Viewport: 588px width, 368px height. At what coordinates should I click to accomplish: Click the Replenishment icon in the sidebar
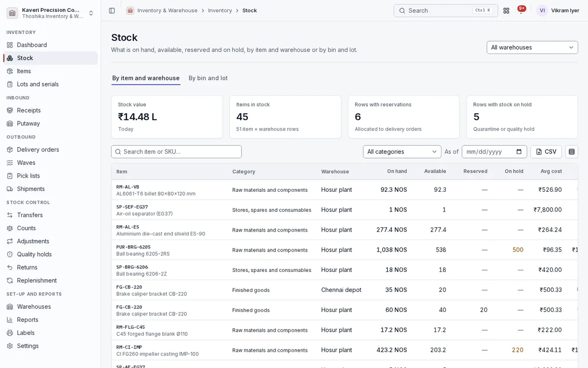pyautogui.click(x=10, y=280)
